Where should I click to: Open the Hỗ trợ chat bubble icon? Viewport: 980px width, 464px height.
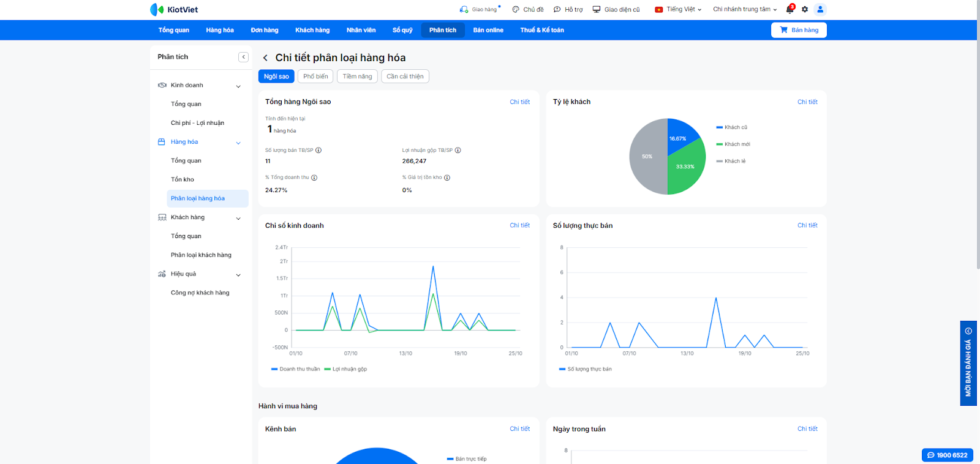coord(557,10)
